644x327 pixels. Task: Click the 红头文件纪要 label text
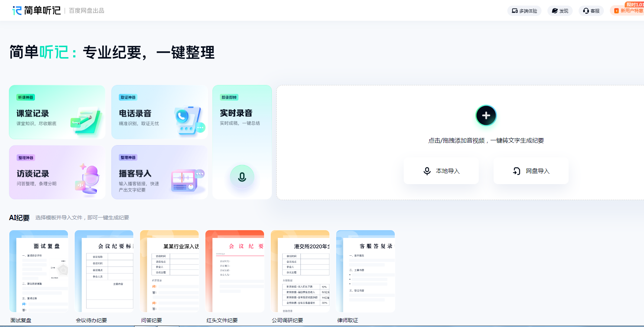222,320
